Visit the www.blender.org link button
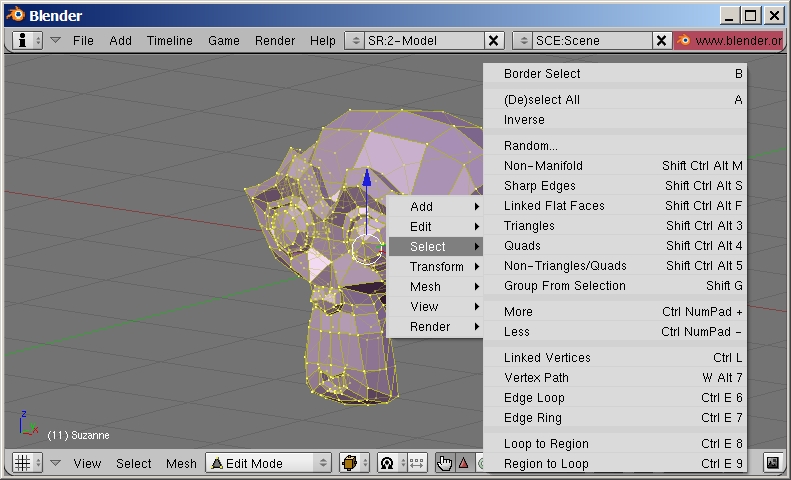 (x=730, y=40)
